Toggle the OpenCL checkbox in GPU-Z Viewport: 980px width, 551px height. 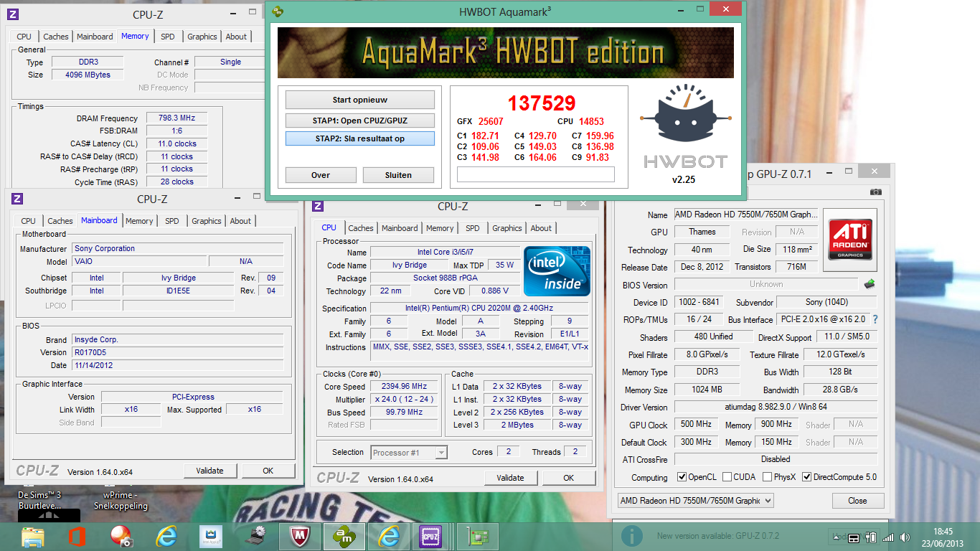click(x=682, y=477)
